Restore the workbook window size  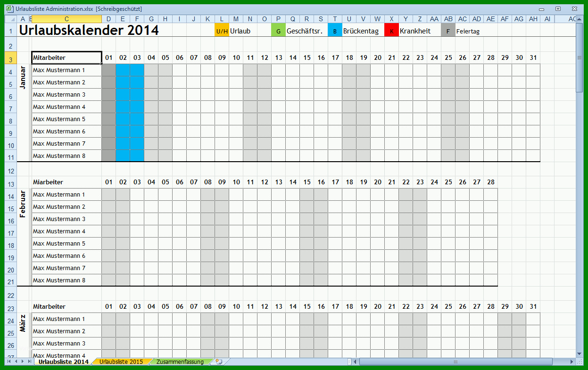click(558, 9)
